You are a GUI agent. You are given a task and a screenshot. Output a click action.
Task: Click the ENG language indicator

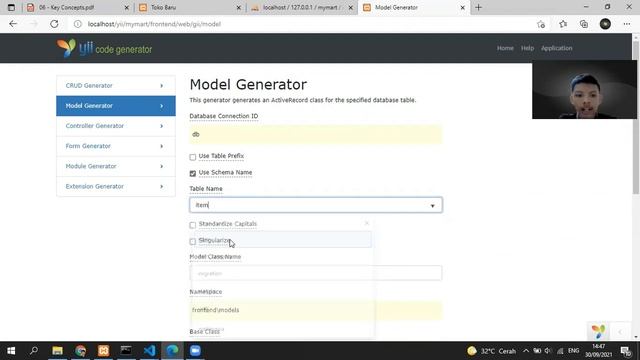pyautogui.click(x=573, y=351)
